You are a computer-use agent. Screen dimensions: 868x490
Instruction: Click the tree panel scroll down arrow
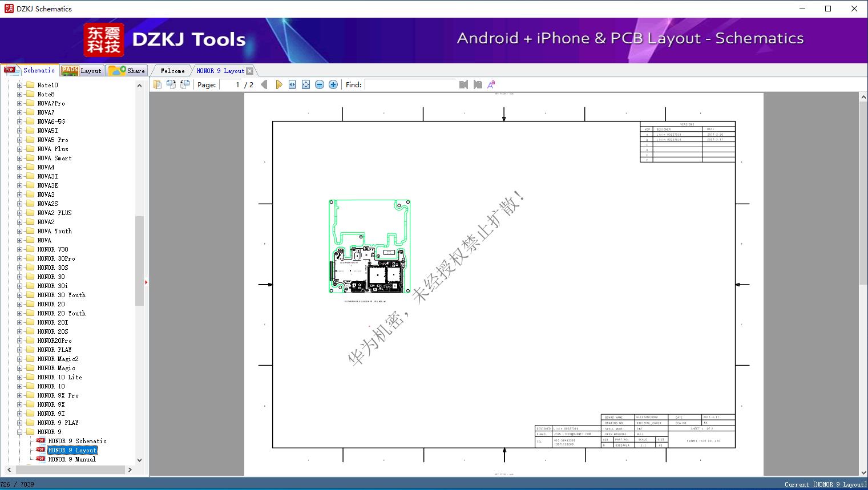coord(139,460)
